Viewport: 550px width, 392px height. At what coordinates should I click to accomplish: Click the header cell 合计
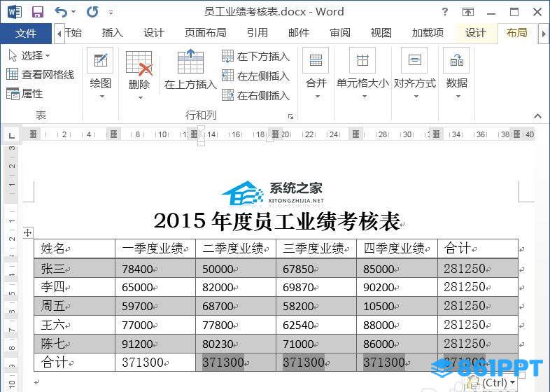(x=478, y=248)
